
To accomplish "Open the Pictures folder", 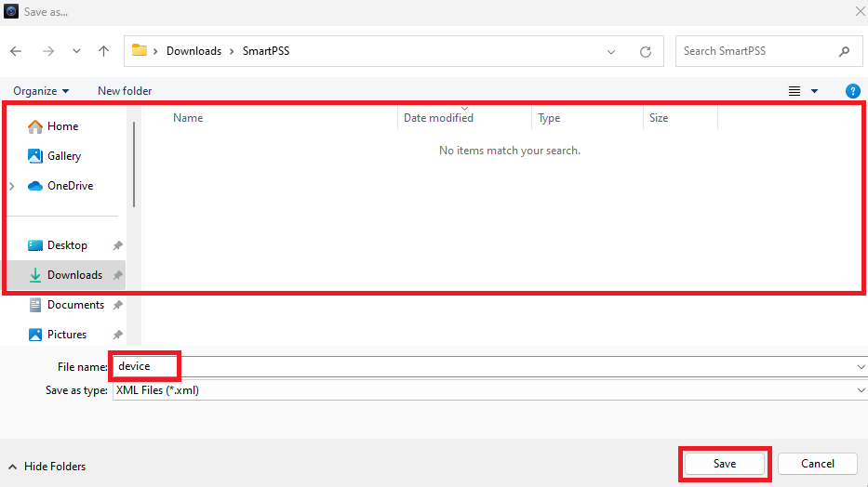I will [x=66, y=335].
